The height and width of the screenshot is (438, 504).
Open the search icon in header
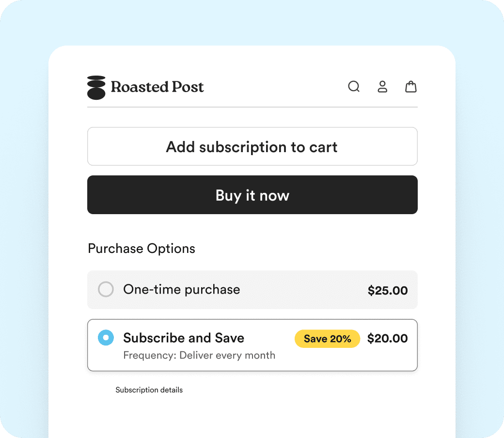(x=354, y=87)
